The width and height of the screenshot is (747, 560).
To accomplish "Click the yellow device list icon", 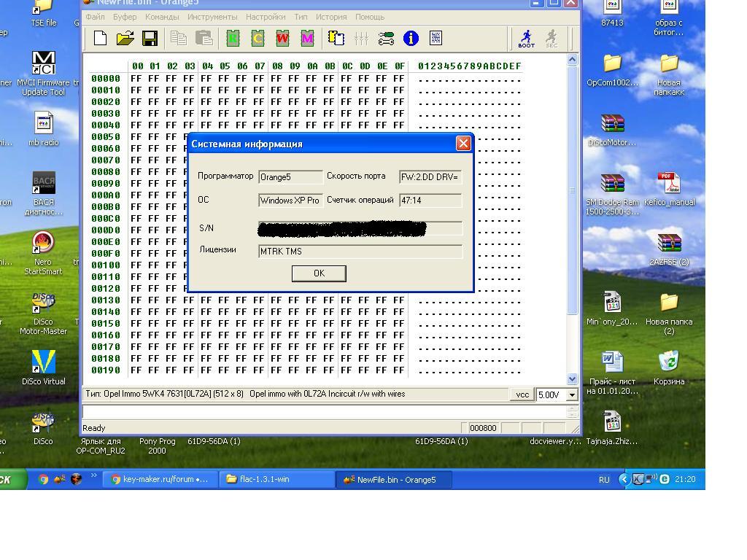I will coord(336,38).
